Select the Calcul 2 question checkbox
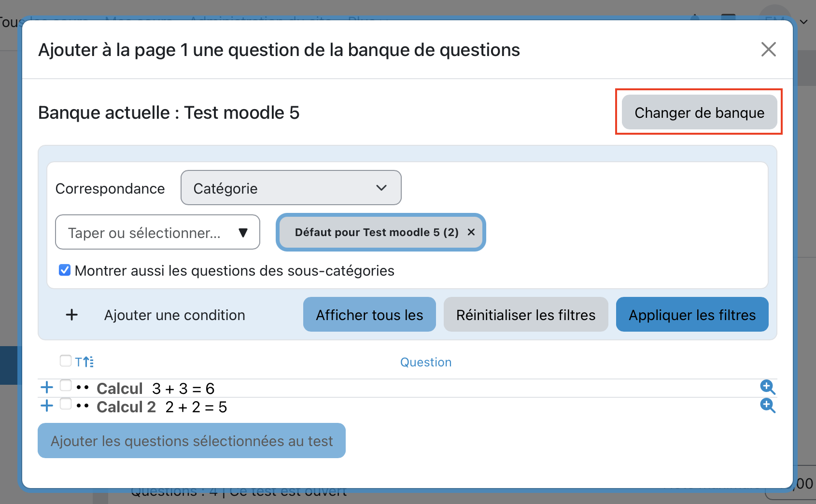This screenshot has height=504, width=816. click(x=66, y=404)
